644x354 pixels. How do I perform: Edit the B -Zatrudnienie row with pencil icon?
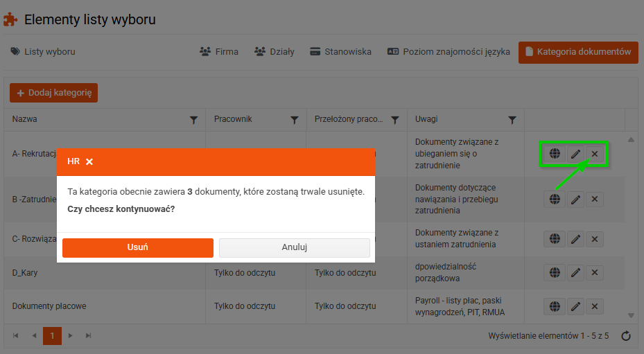coord(575,200)
